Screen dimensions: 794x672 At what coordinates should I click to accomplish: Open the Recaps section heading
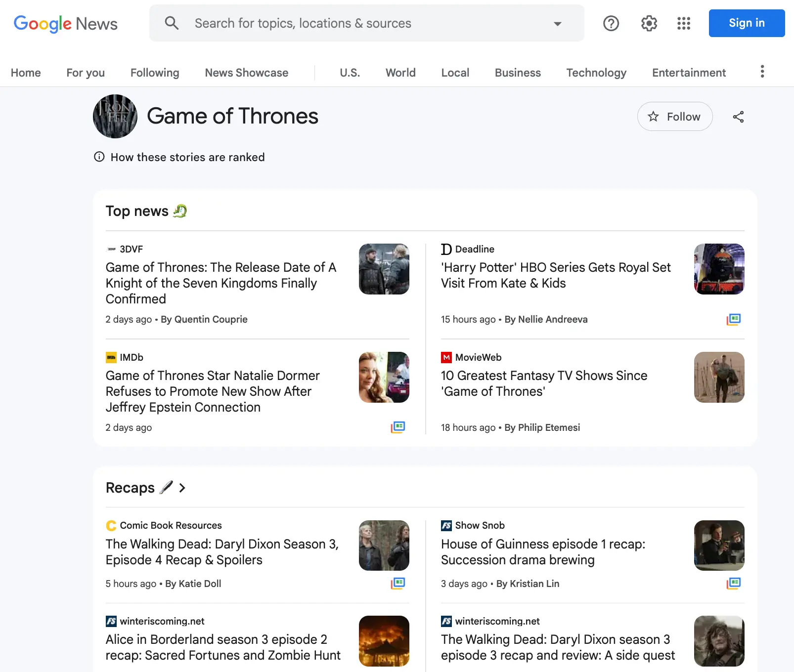(x=131, y=488)
